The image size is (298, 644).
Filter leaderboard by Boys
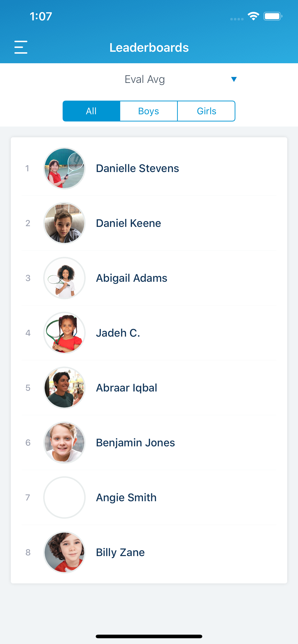149,111
